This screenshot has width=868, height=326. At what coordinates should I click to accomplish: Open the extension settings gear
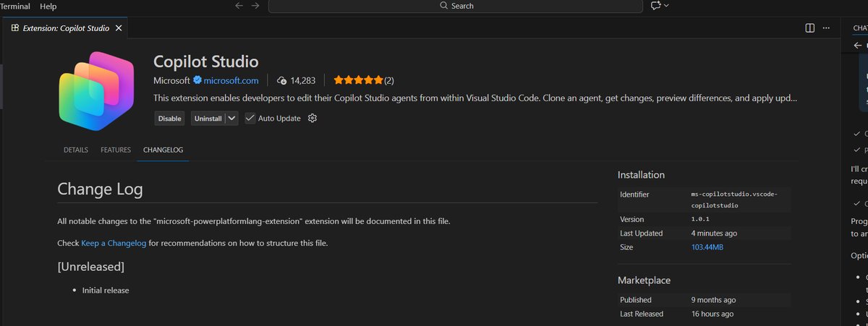[x=312, y=118]
